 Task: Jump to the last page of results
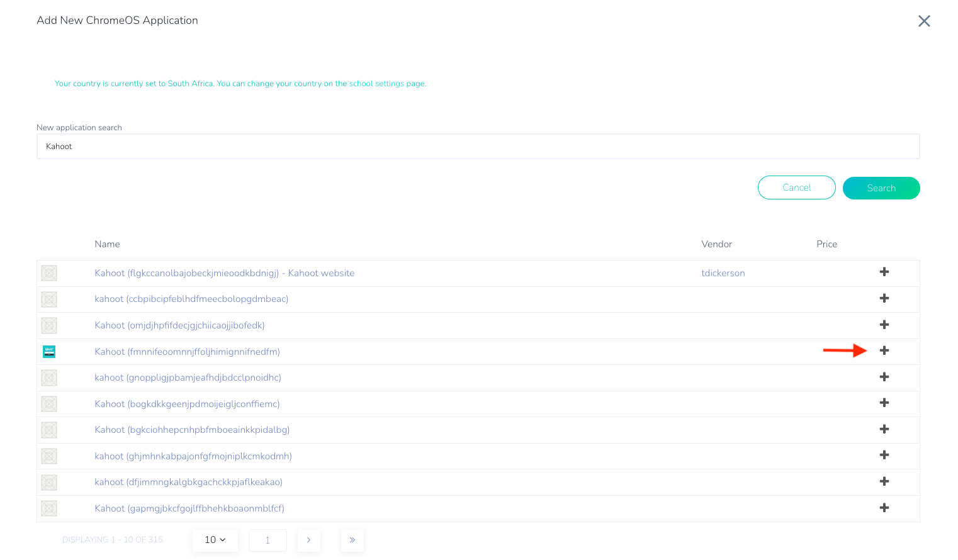(x=352, y=540)
